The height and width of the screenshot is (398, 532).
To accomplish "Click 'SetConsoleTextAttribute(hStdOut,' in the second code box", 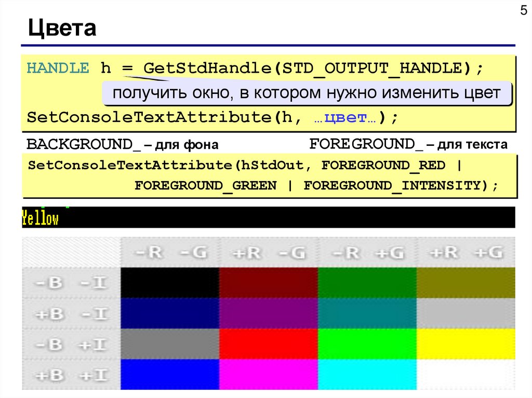I will tap(169, 166).
